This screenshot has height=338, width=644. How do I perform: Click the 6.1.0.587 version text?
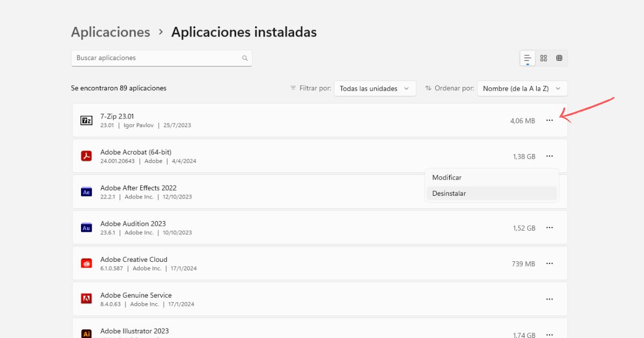coord(112,268)
